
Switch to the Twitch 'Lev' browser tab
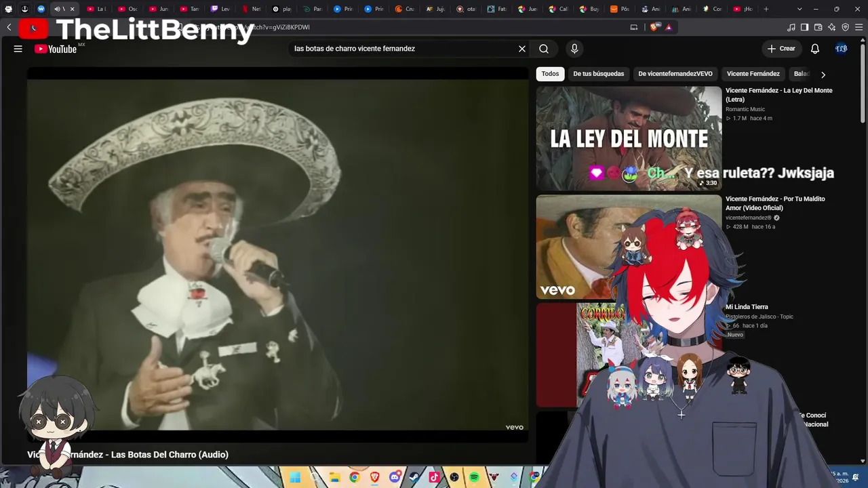[220, 9]
